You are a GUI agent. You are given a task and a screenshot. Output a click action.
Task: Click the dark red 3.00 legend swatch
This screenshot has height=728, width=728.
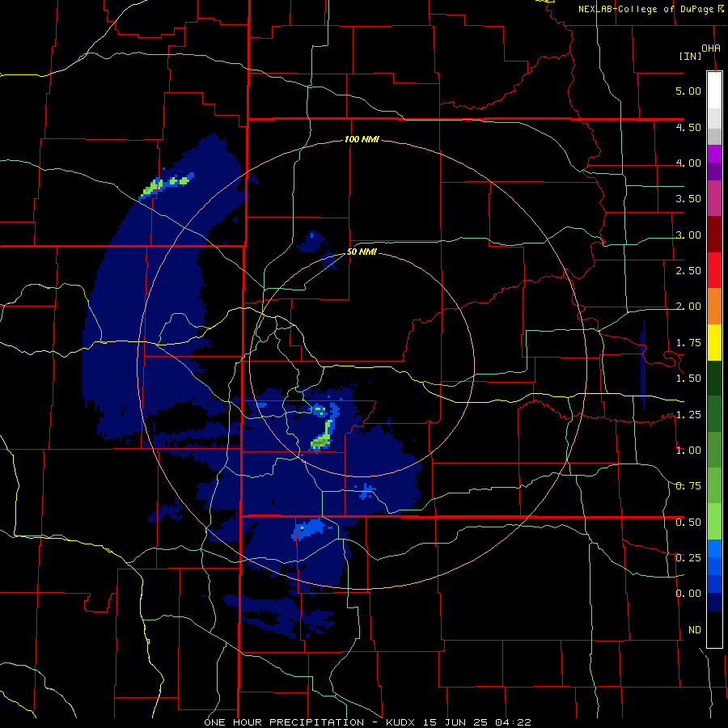pos(714,234)
